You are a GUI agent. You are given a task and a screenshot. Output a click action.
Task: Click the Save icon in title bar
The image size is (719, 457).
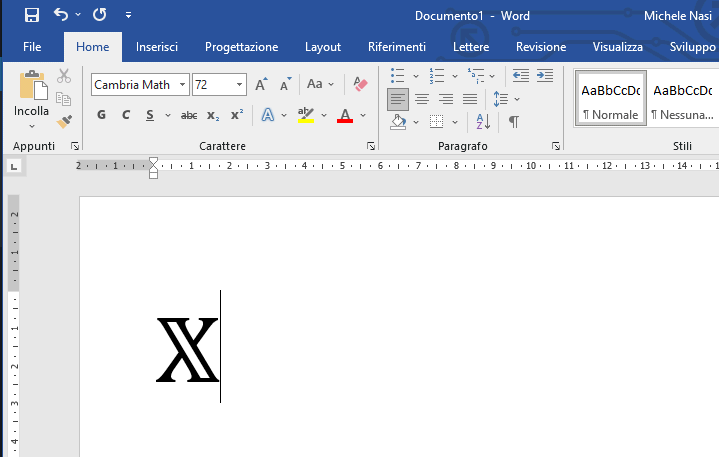pyautogui.click(x=31, y=15)
